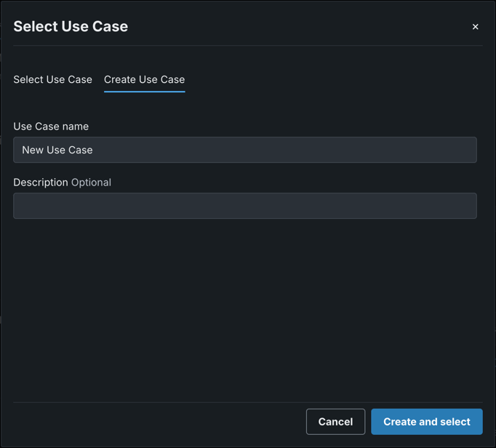The width and height of the screenshot is (496, 448).
Task: Focus the Description text field
Action: point(244,206)
